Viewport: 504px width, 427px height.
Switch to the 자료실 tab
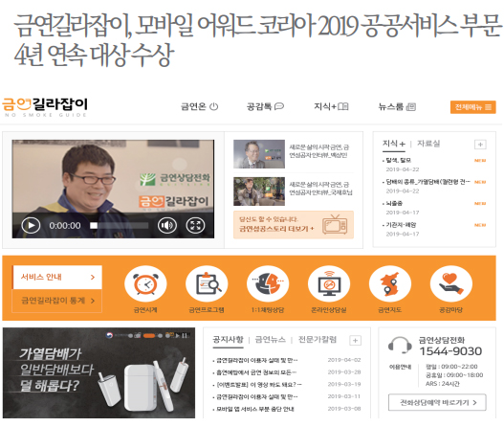coord(428,144)
